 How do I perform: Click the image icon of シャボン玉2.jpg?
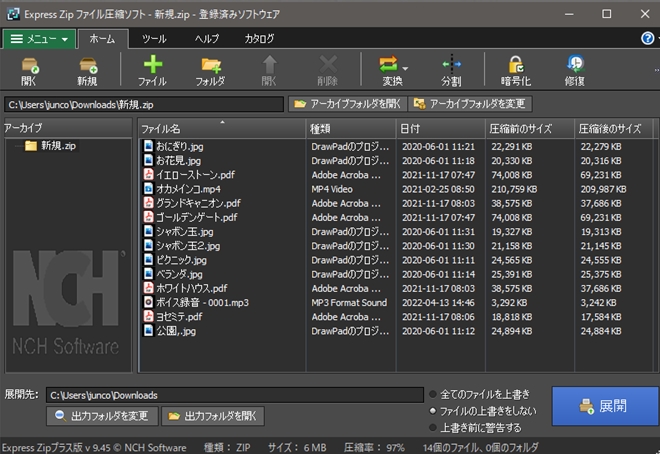(148, 245)
